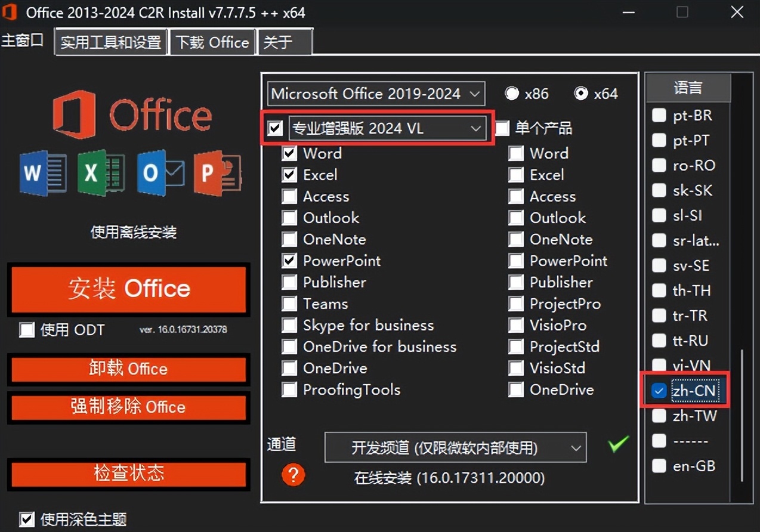Click the 卸载 Office button

(129, 369)
